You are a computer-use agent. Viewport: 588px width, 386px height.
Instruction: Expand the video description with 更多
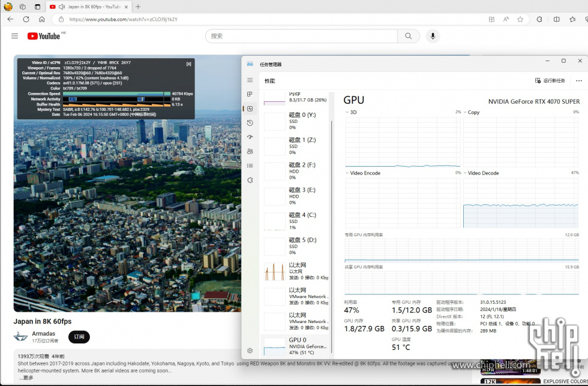[x=25, y=378]
